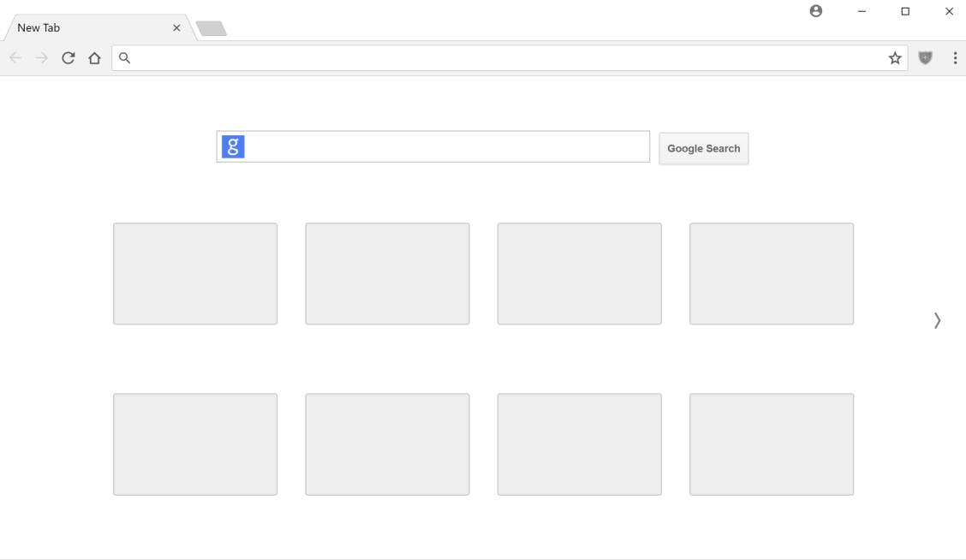Reload the current page
Viewport: 966px width, 560px height.
pos(68,58)
